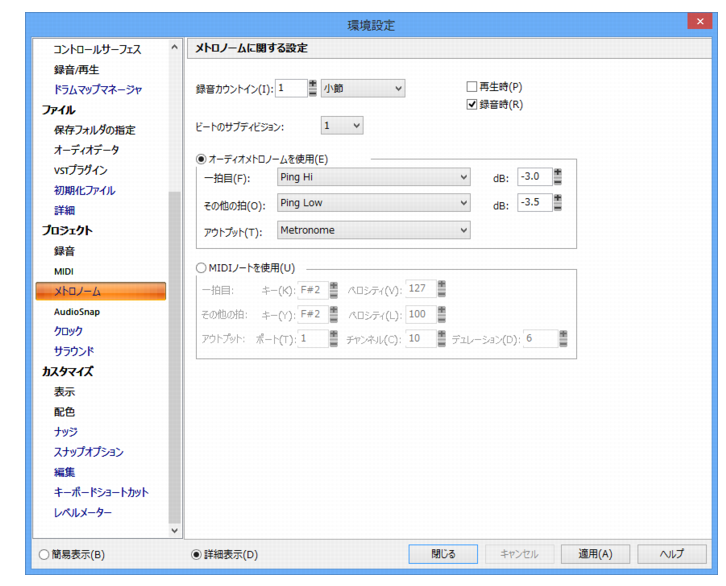Open 編集 settings page
726x586 pixels.
64,472
